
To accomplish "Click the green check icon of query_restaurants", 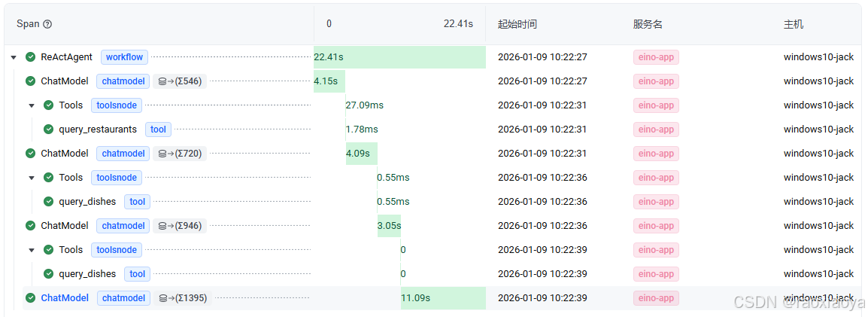I will 49,130.
